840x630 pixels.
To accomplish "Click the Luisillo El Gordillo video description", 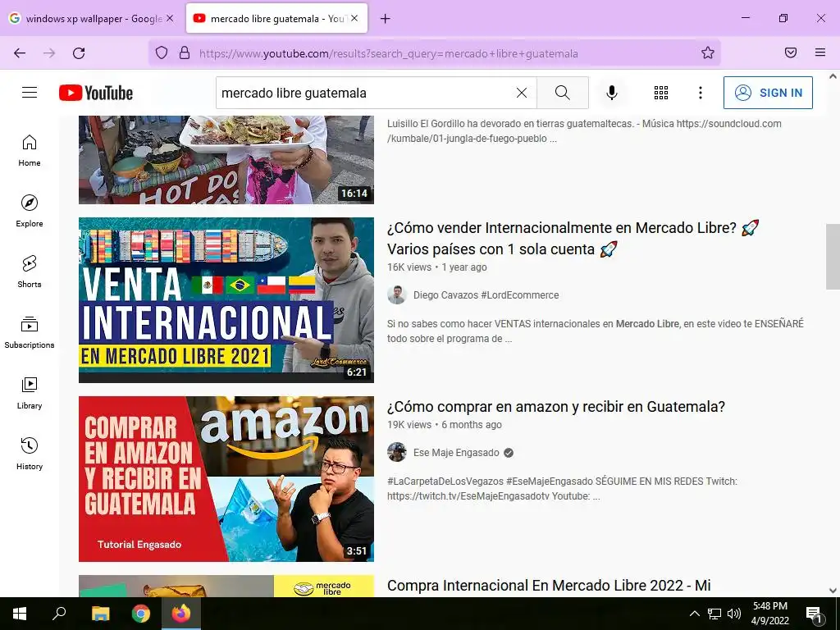I will tap(584, 131).
